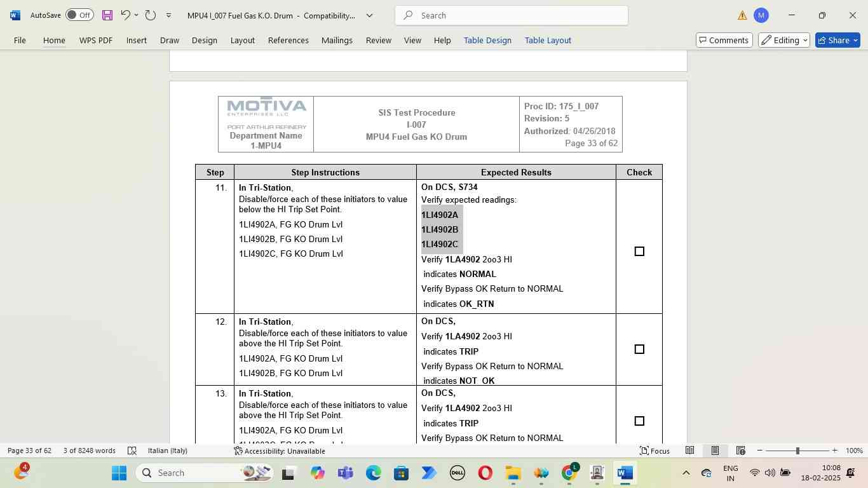Switch to the Home ribbon tab
Screen dimensions: 868x488
point(54,40)
